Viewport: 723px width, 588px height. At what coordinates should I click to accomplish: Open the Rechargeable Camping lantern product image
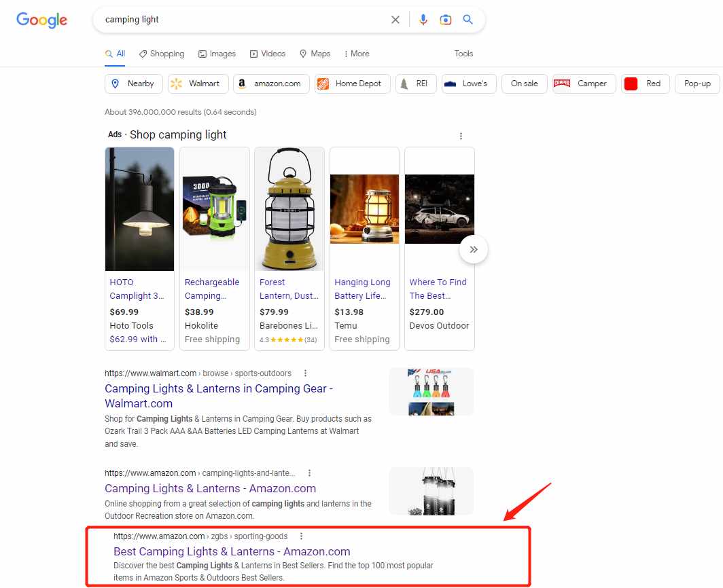[215, 208]
